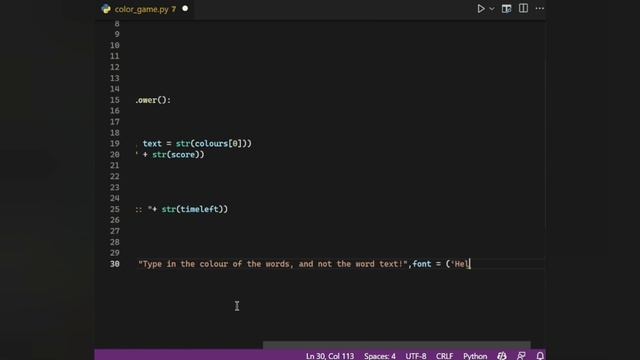
Task: Open notifications bell icon
Action: (540, 356)
